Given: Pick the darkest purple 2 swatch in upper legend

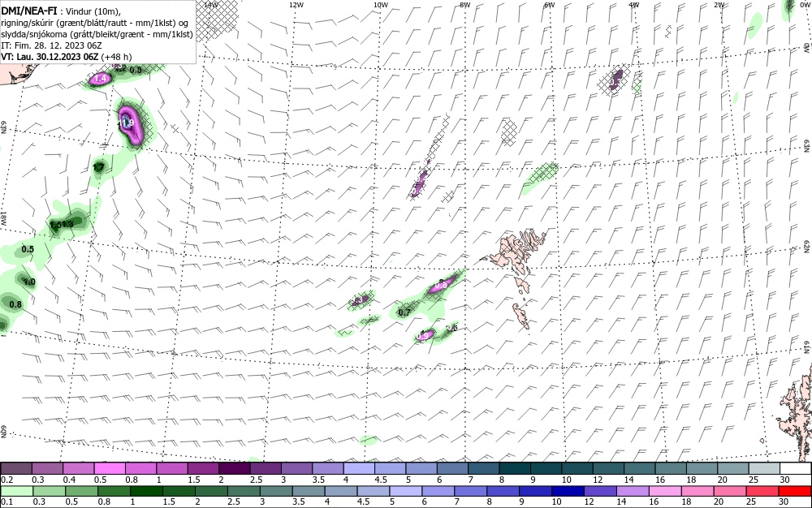Looking at the screenshot, I should pos(234,469).
